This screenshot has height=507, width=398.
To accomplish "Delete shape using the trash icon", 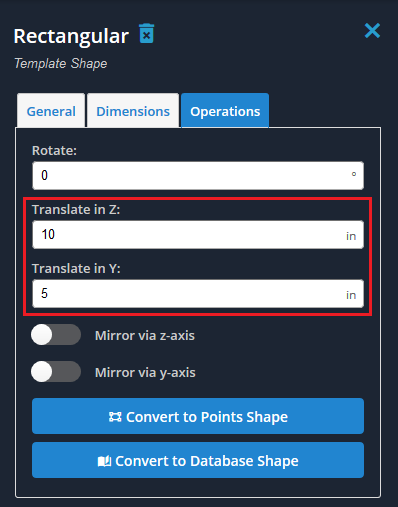I will (147, 33).
